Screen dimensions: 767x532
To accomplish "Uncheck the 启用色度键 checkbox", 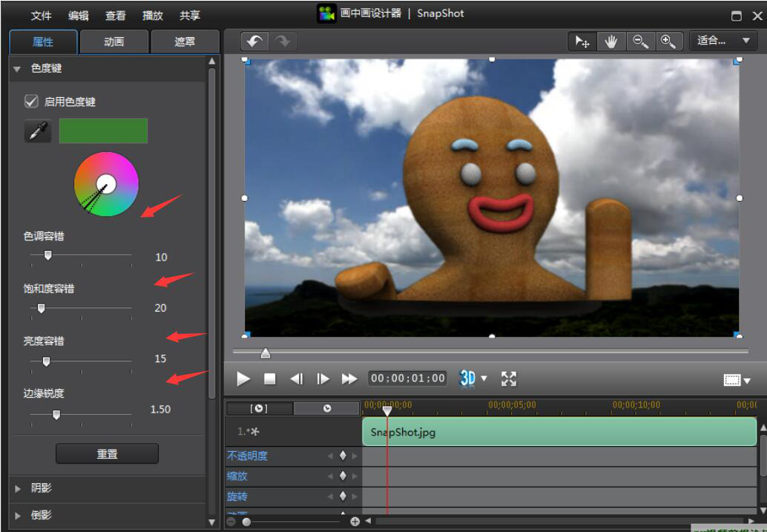I will pos(31,102).
